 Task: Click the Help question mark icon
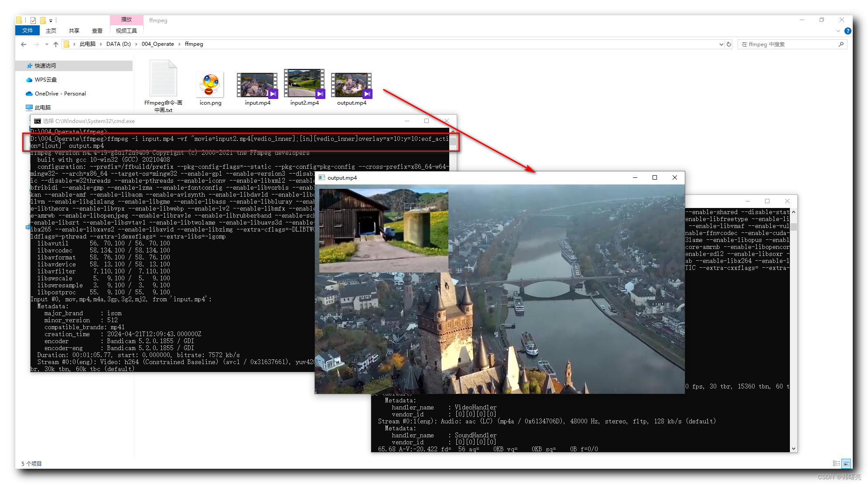click(x=848, y=31)
